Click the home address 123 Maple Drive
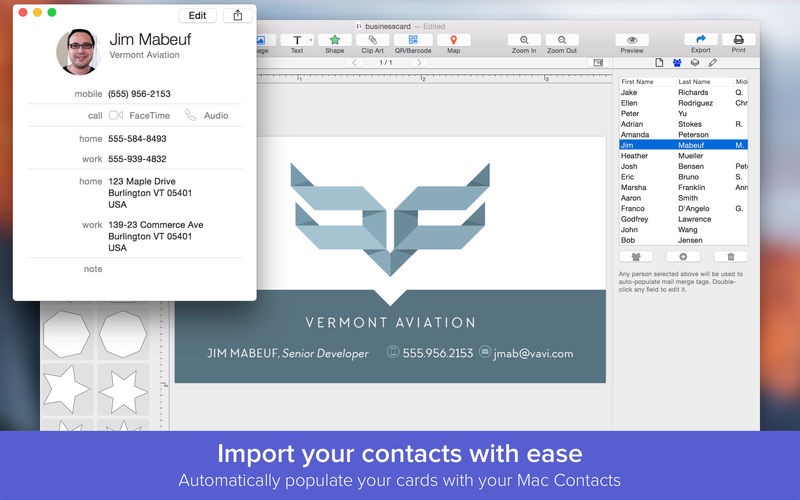 coord(150,193)
